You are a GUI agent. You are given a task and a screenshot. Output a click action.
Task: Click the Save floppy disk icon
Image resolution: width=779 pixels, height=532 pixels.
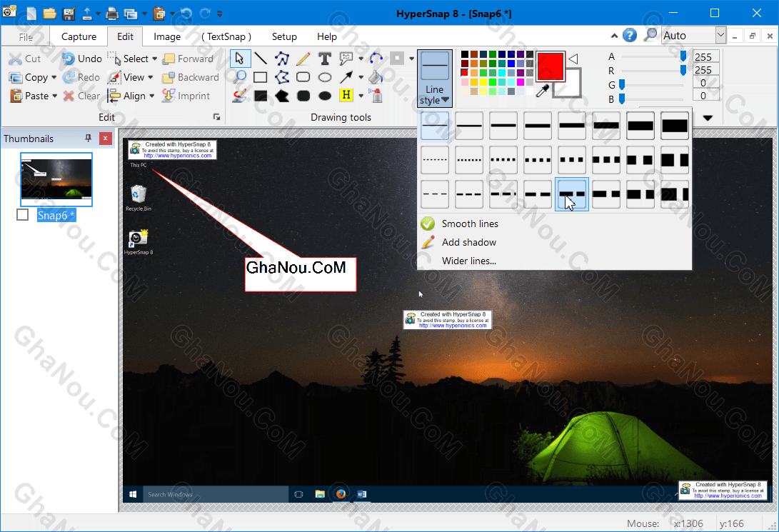pos(69,14)
